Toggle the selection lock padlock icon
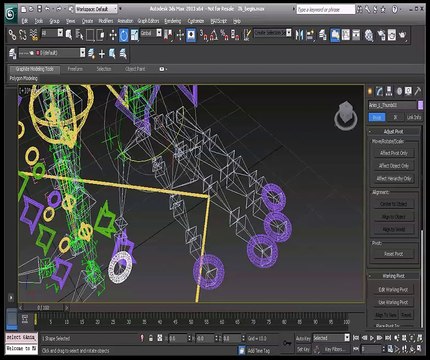This screenshot has width=430, height=360. click(x=151, y=338)
